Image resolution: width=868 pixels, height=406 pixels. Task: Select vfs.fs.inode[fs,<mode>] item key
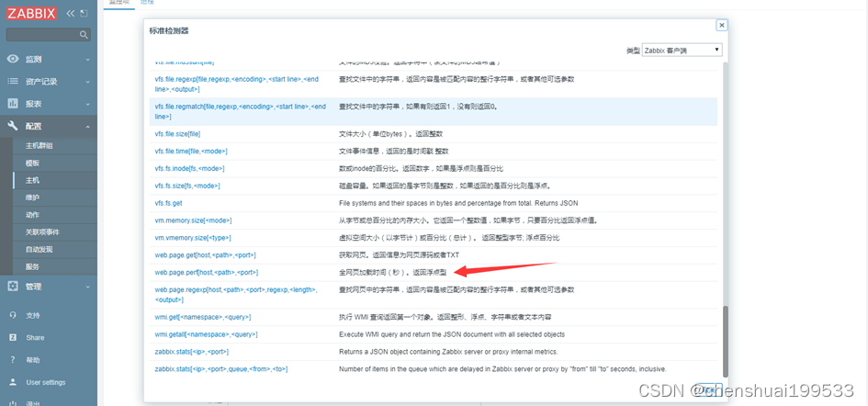tap(189, 168)
